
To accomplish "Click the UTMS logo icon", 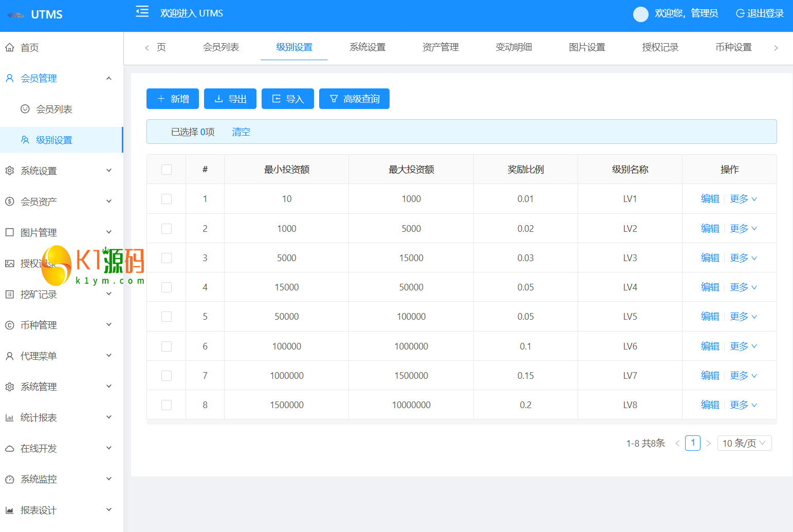I will pyautogui.click(x=15, y=15).
